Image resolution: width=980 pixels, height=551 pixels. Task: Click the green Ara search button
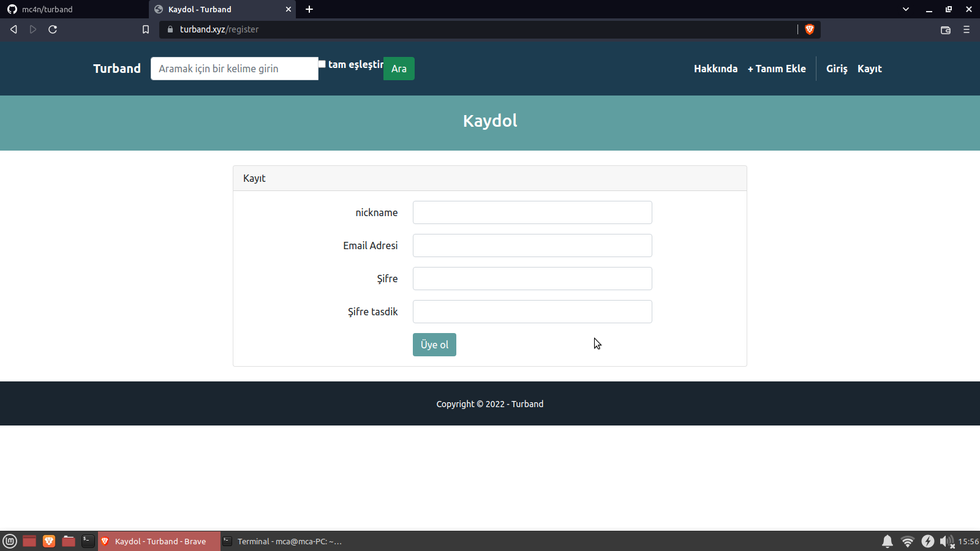click(x=399, y=69)
